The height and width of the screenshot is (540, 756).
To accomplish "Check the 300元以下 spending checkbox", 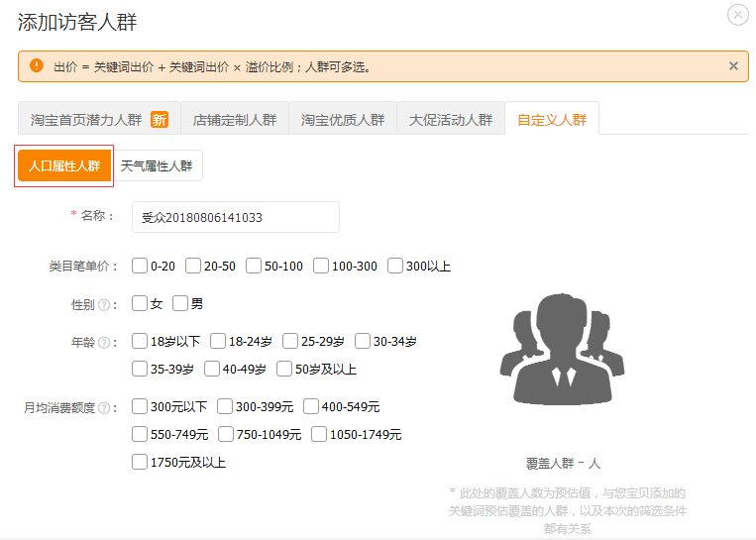I will tap(140, 406).
